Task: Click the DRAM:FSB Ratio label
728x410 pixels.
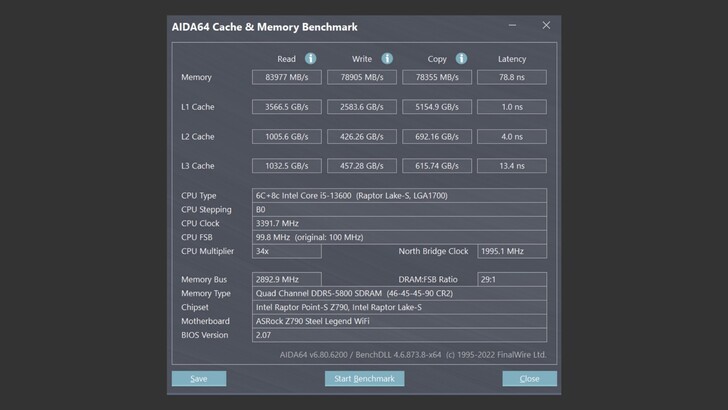Action: (x=428, y=280)
